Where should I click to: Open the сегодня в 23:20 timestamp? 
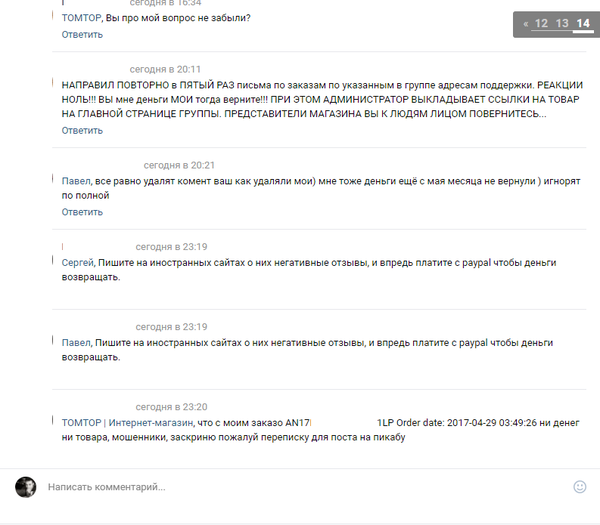tap(171, 407)
